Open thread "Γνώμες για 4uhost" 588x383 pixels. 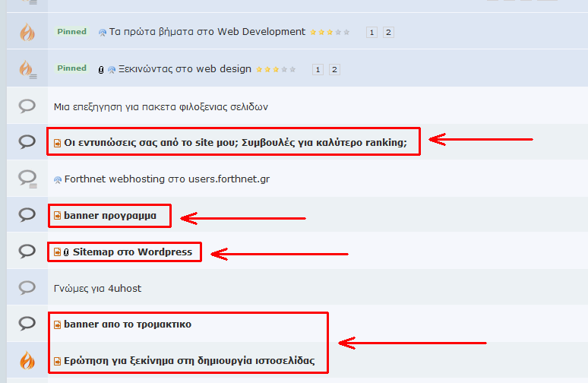[x=97, y=289]
